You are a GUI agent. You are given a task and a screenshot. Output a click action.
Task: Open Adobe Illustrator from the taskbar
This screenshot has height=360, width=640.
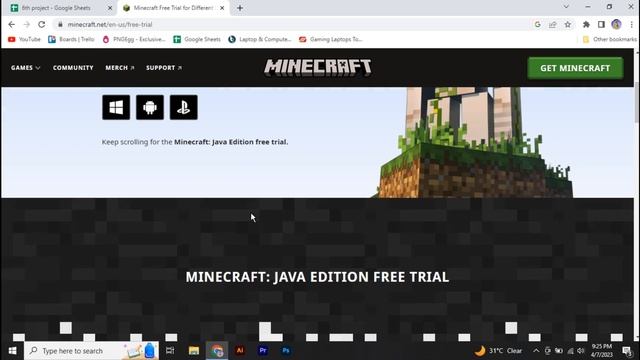(240, 351)
